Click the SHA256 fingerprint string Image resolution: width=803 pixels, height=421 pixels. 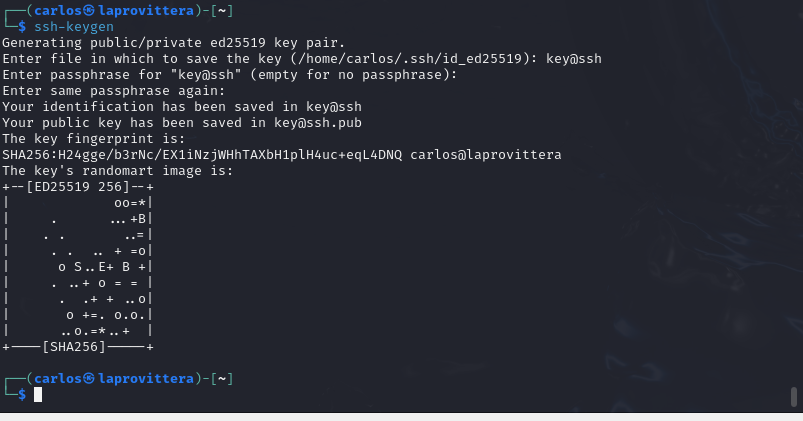click(202, 155)
